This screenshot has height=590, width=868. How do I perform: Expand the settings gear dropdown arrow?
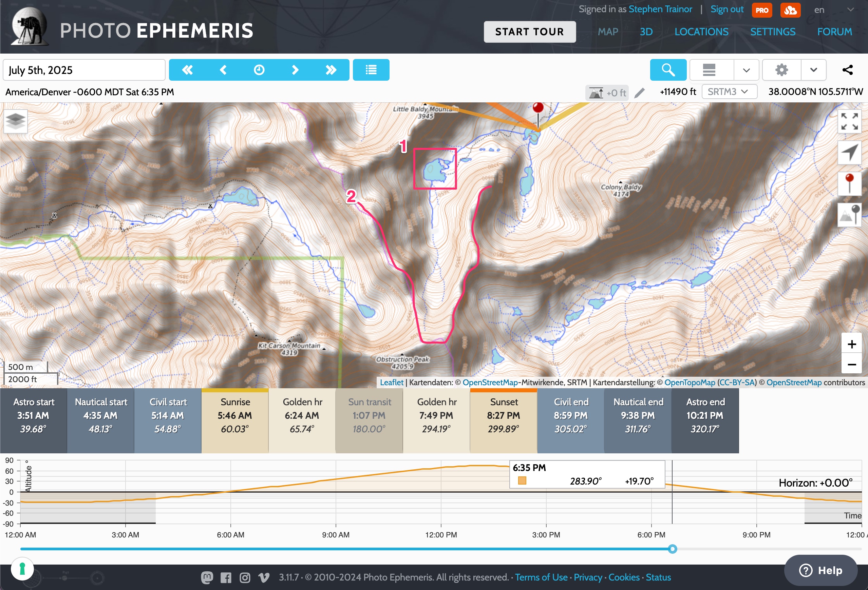click(x=813, y=70)
